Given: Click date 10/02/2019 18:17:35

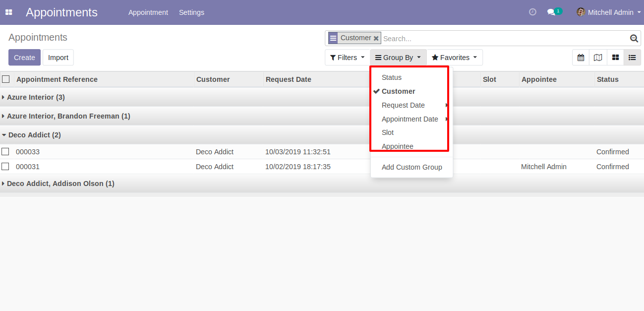Looking at the screenshot, I should pyautogui.click(x=298, y=167).
